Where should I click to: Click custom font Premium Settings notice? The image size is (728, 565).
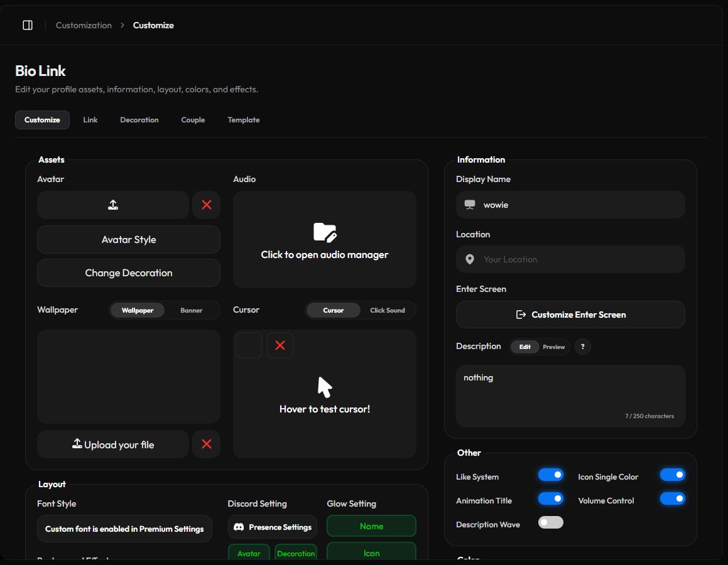pos(124,529)
